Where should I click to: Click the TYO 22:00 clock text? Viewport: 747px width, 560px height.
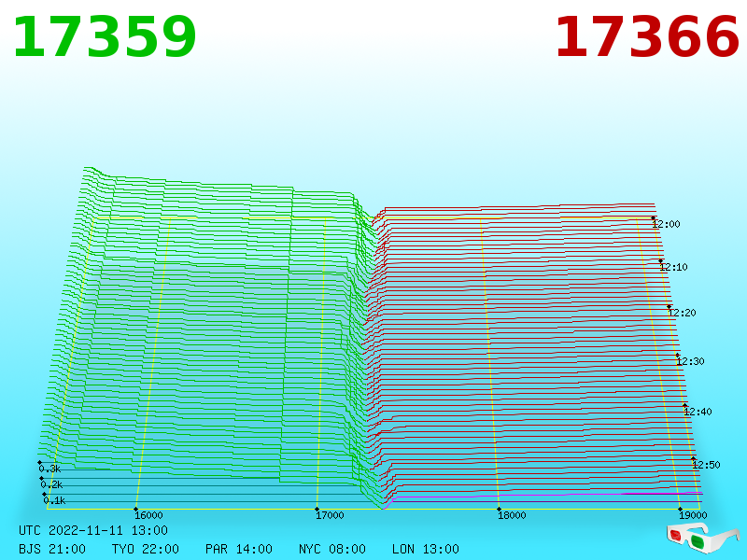[x=146, y=549]
